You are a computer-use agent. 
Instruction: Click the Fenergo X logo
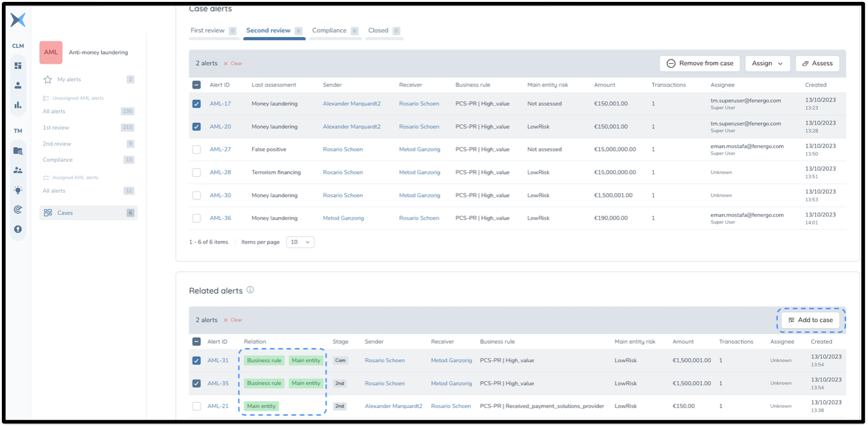pyautogui.click(x=18, y=20)
